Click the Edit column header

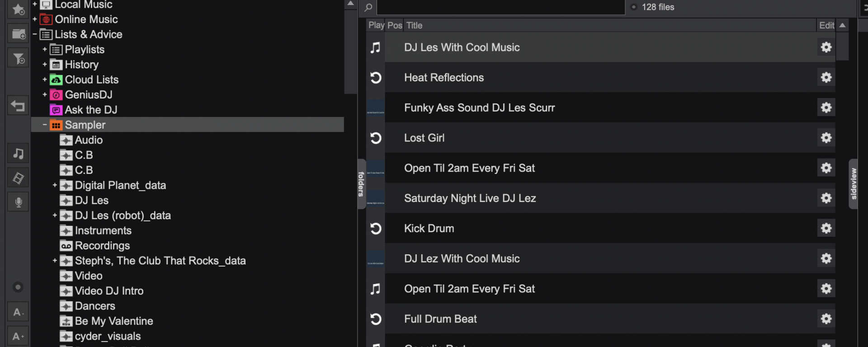point(827,25)
